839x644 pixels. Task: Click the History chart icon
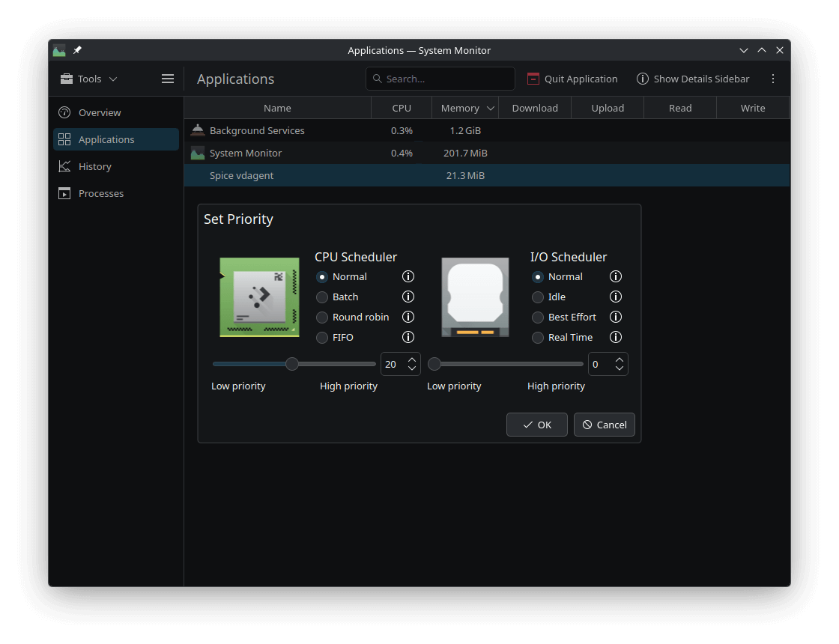pyautogui.click(x=64, y=166)
